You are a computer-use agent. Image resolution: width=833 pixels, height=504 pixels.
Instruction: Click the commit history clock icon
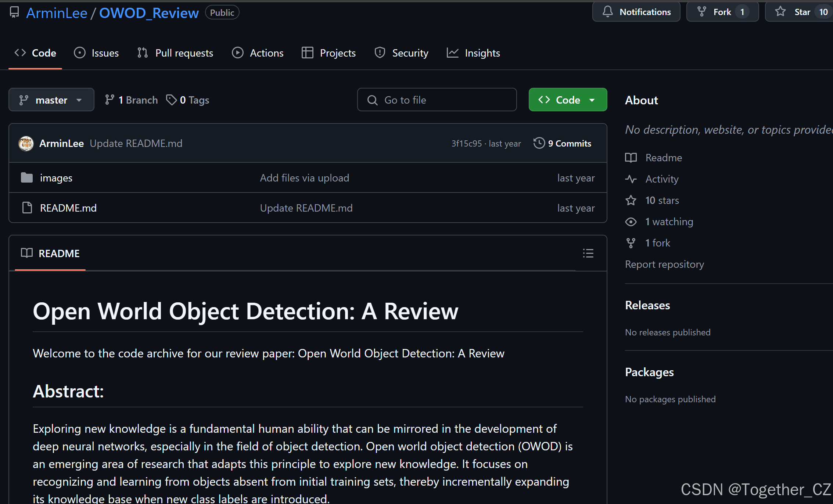tap(539, 143)
